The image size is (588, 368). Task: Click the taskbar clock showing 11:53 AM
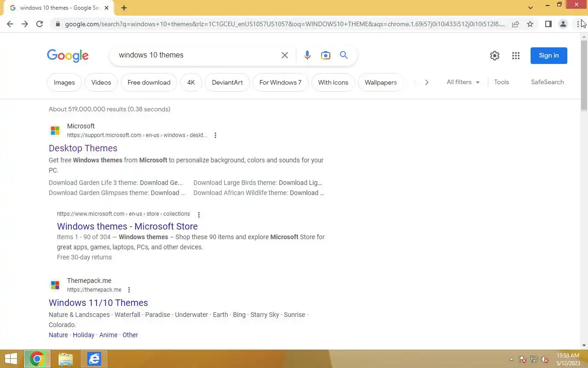coord(569,359)
